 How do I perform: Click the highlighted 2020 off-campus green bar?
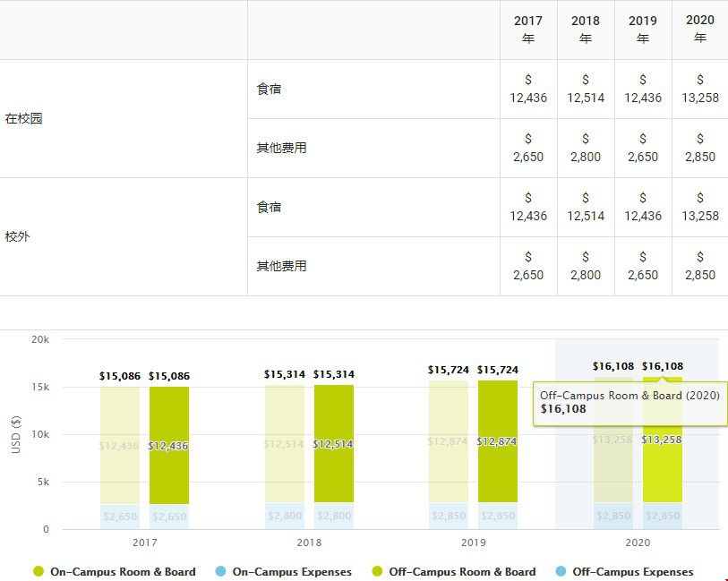(x=662, y=466)
